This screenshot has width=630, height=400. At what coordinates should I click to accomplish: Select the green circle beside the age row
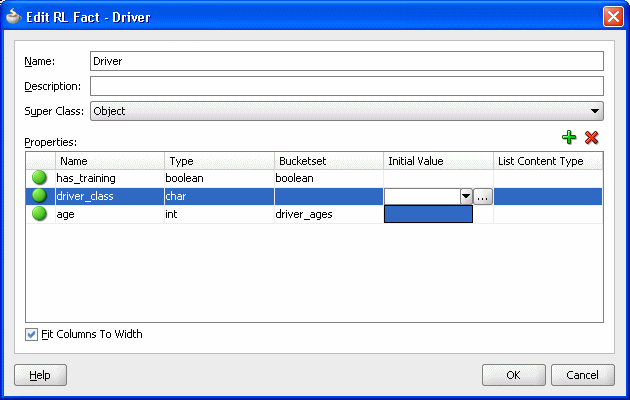(39, 214)
